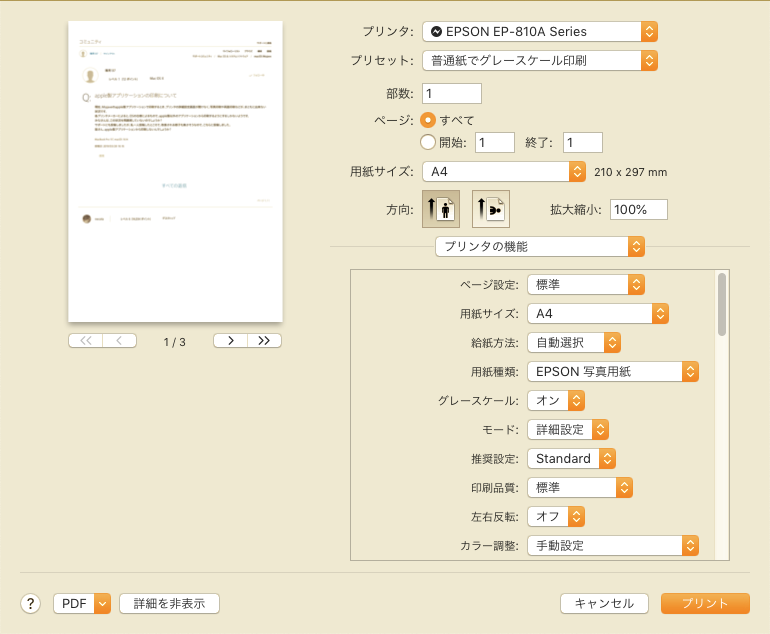
Task: Go to next preview page
Action: tap(230, 341)
